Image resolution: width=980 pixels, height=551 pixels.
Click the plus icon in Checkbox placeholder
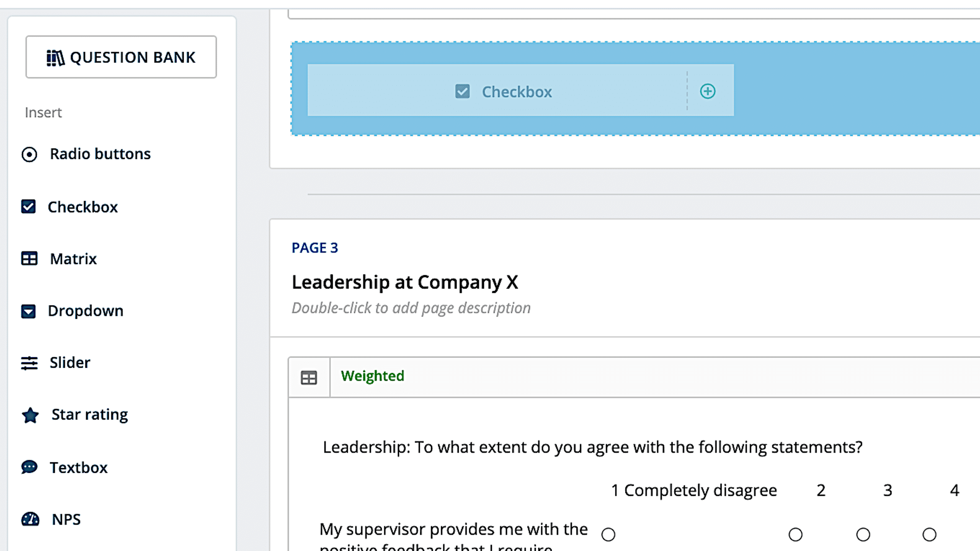[707, 91]
